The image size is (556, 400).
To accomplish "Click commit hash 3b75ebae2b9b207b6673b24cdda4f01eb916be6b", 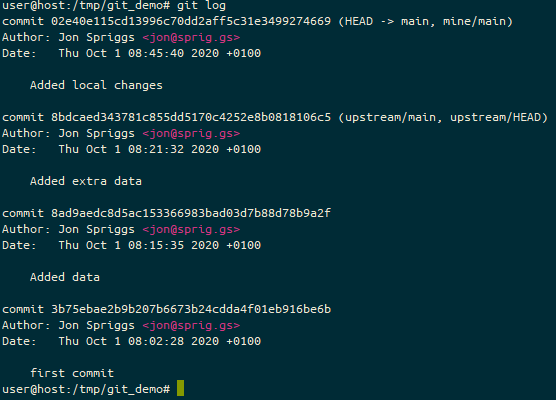I will [191, 309].
